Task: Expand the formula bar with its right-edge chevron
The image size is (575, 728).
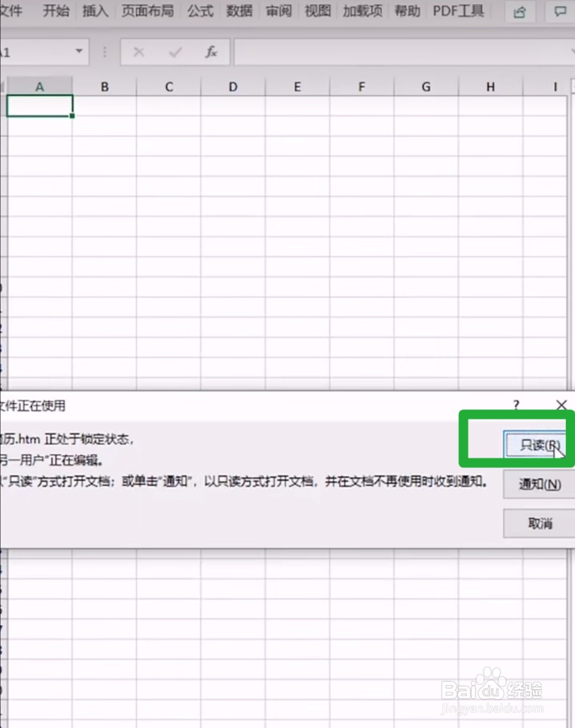Action: click(x=572, y=52)
